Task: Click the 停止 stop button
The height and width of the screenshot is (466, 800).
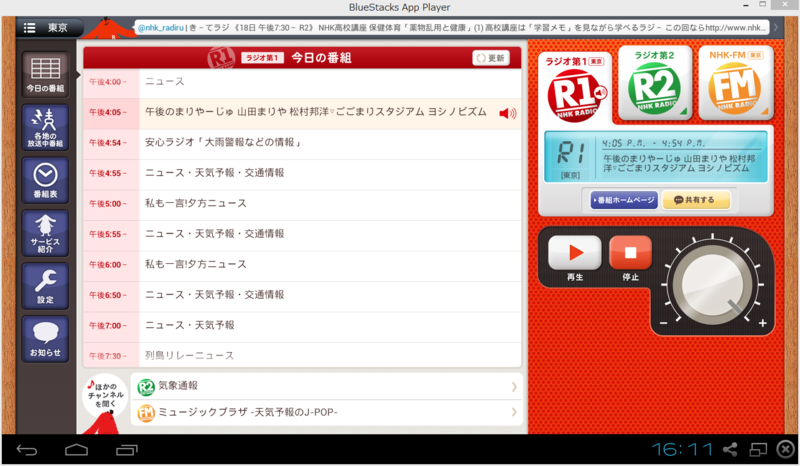Action: [631, 253]
